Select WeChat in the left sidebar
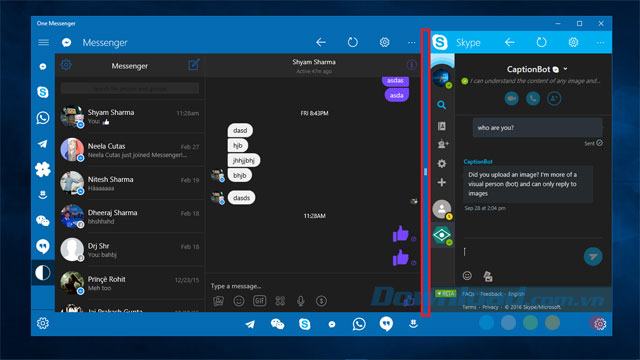This screenshot has height=360, width=640. tap(43, 221)
